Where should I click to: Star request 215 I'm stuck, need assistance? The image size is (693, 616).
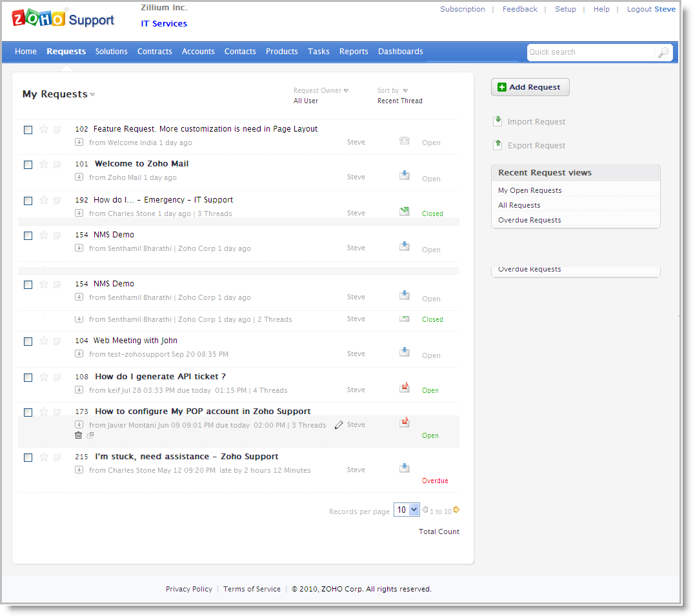click(44, 457)
